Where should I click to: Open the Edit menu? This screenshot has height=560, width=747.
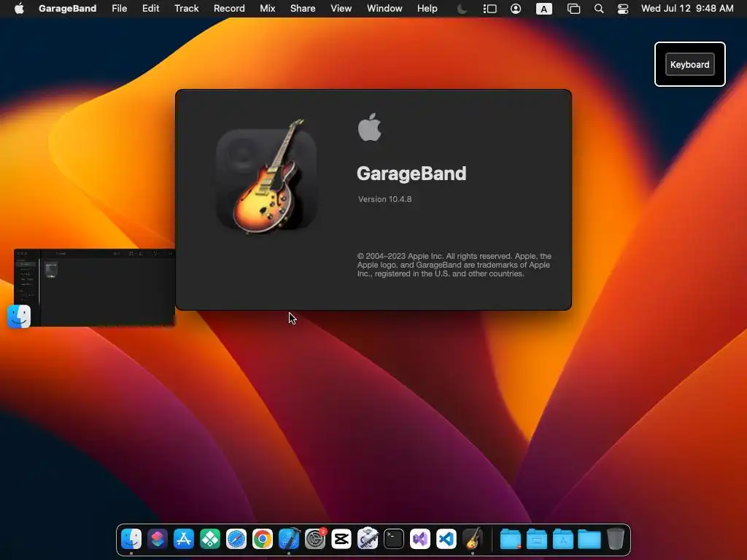(x=150, y=9)
